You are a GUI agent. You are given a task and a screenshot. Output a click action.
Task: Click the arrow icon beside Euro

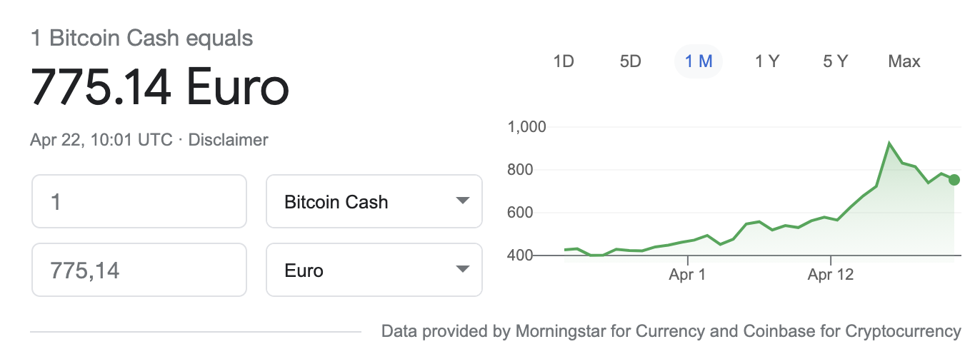tap(462, 270)
